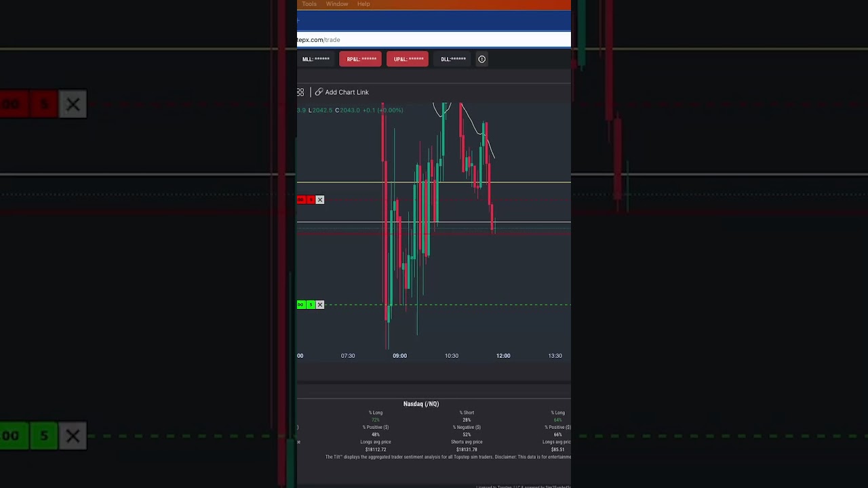Viewport: 868px width, 488px height.
Task: Cancel the green order with its X
Action: point(320,305)
